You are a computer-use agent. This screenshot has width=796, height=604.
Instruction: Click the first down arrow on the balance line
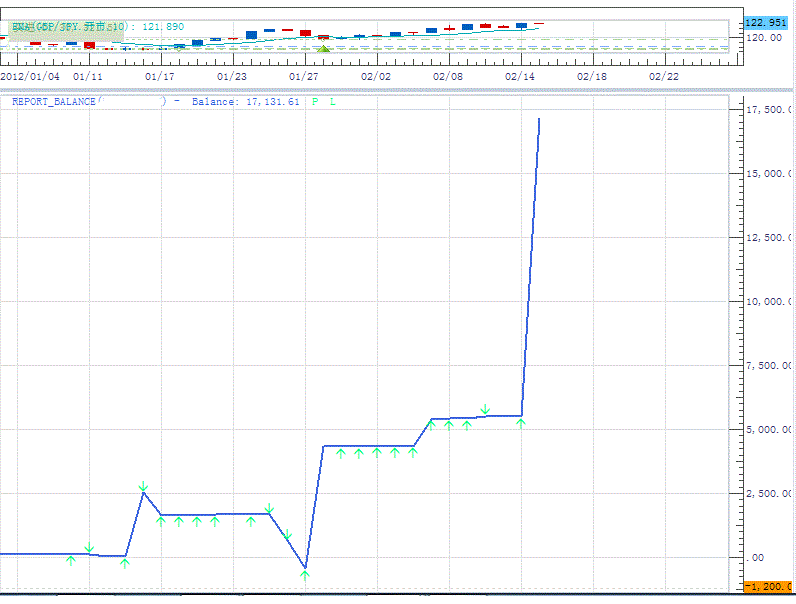[x=89, y=548]
